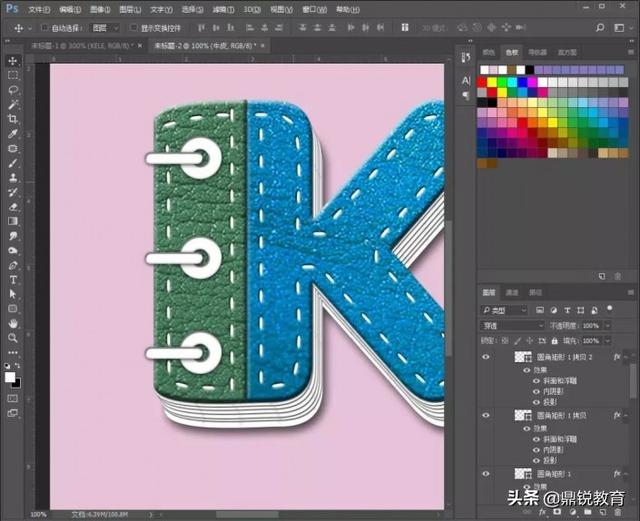Viewport: 640px width, 521px height.
Task: Delete layer using trash icon in Layers panel
Action: click(x=618, y=513)
